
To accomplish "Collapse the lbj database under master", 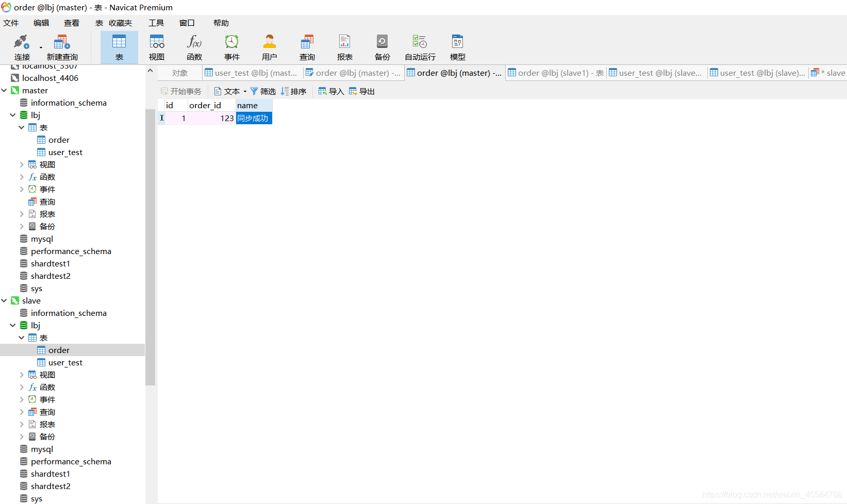I will (13, 115).
